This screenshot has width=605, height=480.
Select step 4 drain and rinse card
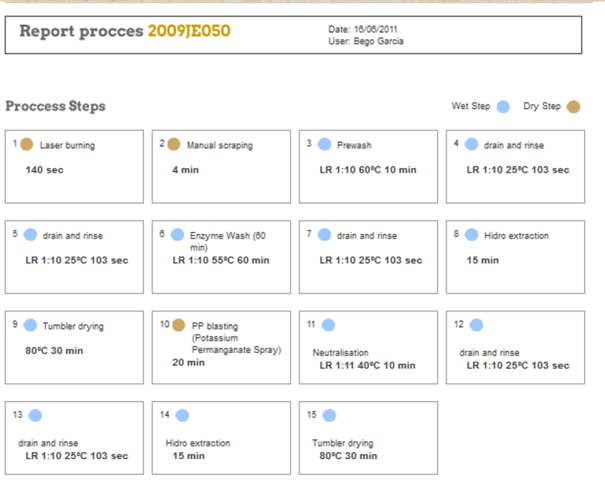pos(515,167)
